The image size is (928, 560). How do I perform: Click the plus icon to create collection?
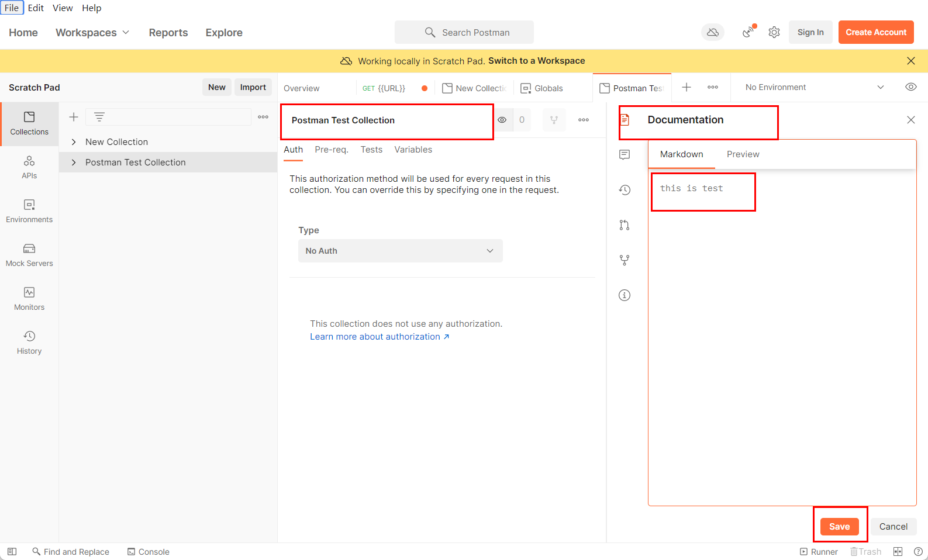pos(74,117)
